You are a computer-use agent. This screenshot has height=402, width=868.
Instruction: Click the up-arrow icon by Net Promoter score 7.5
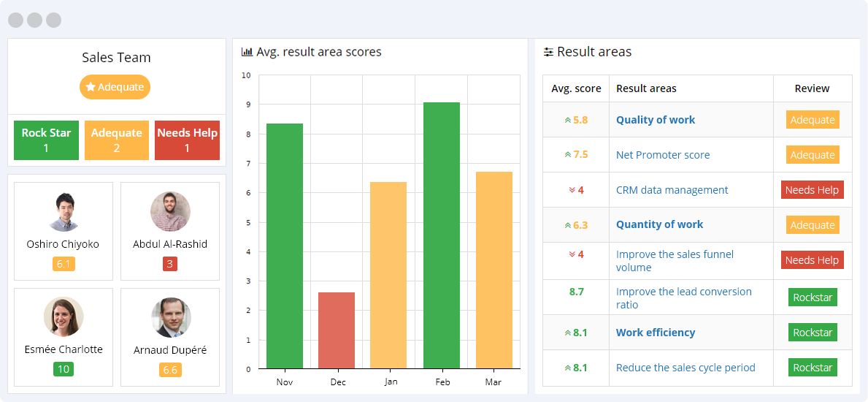(x=567, y=155)
